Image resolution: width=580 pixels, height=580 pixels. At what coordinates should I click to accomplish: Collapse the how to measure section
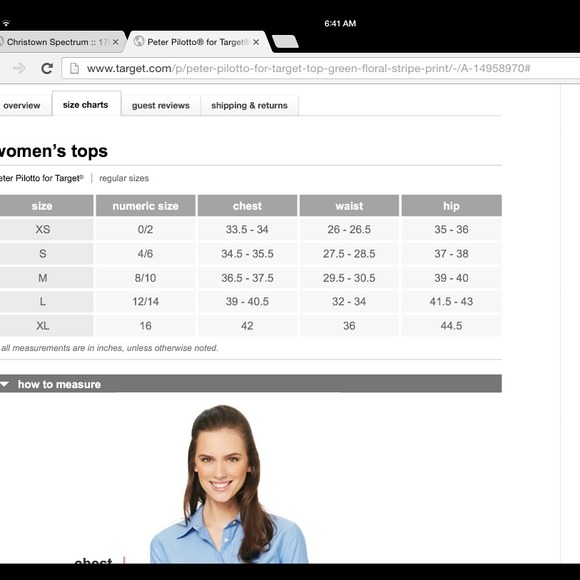coord(251,384)
